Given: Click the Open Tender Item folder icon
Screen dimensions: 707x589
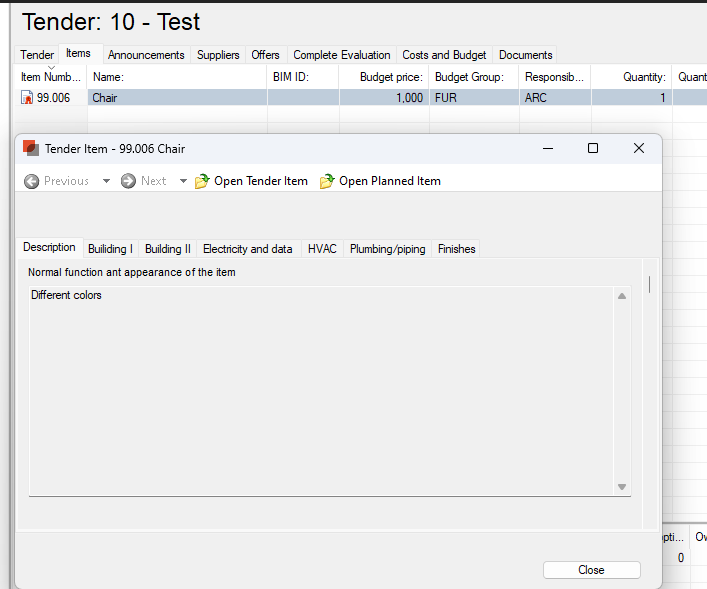Looking at the screenshot, I should coord(202,181).
